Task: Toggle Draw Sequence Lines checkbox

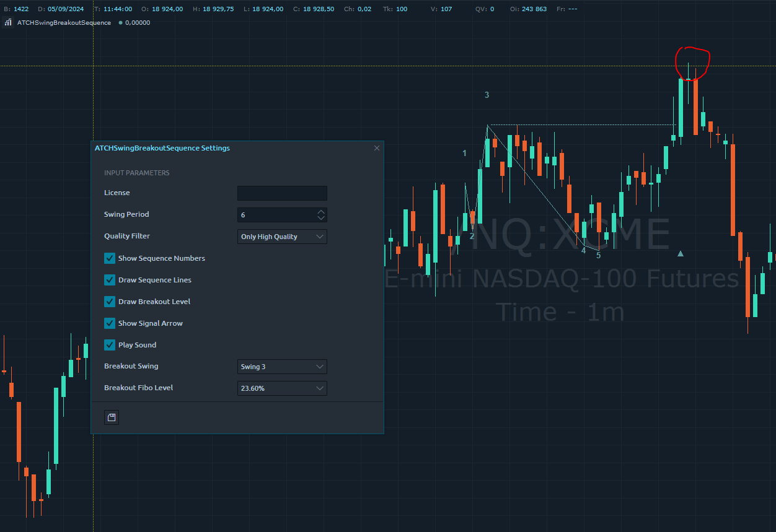Action: click(x=110, y=280)
